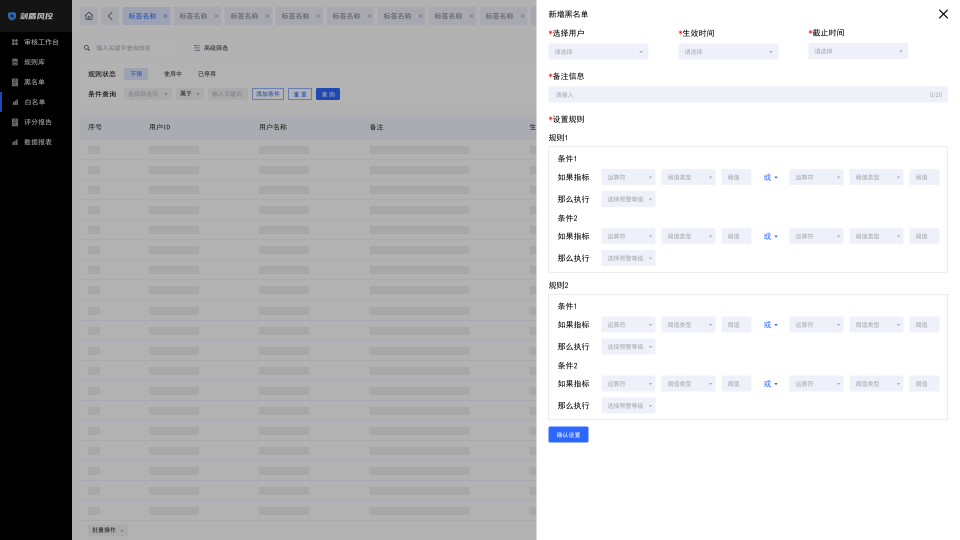The height and width of the screenshot is (540, 960).
Task: Close the active blue 标签名称 tab
Action: tap(165, 16)
